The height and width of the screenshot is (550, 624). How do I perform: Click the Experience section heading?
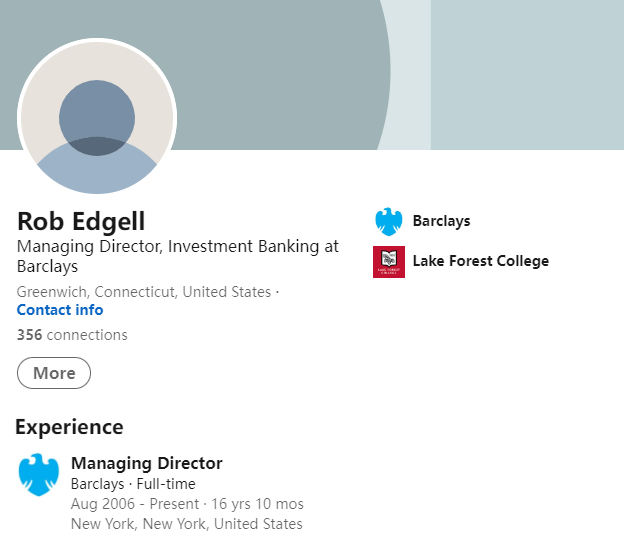(69, 427)
